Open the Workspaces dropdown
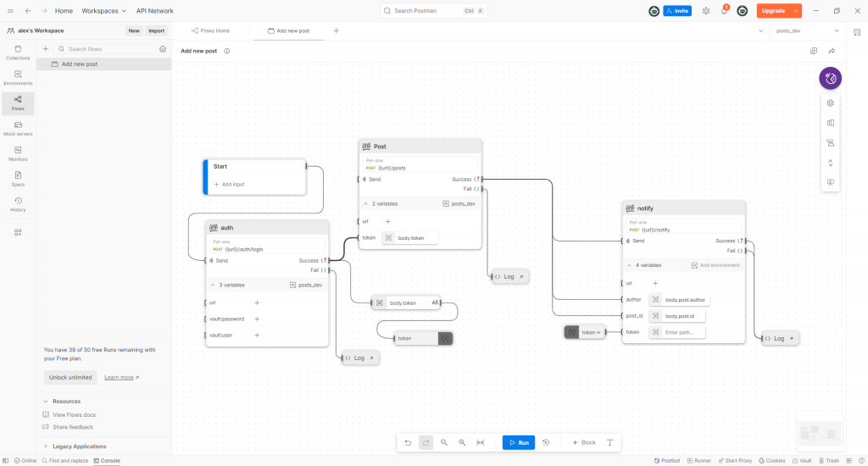 pyautogui.click(x=103, y=10)
